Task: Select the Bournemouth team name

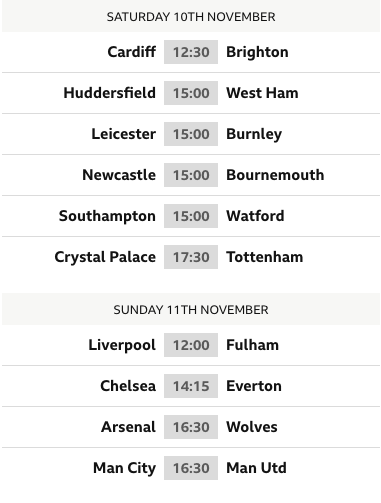Action: [275, 175]
